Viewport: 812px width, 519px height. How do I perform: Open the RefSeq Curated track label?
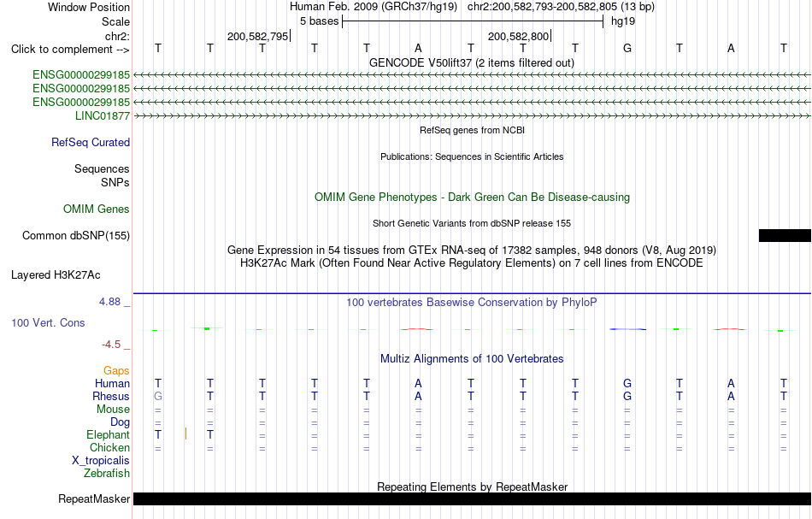(x=91, y=143)
